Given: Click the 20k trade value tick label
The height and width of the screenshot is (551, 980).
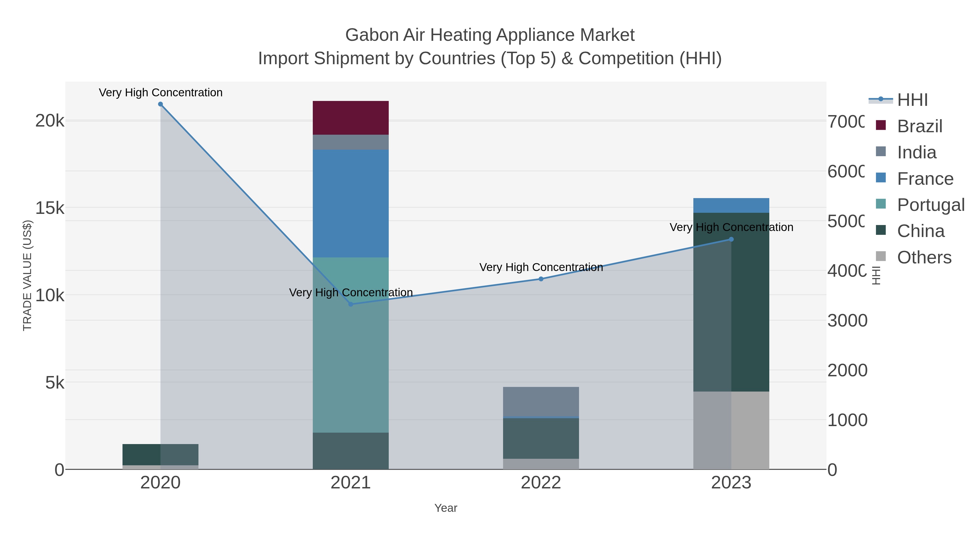Looking at the screenshot, I should tap(50, 121).
